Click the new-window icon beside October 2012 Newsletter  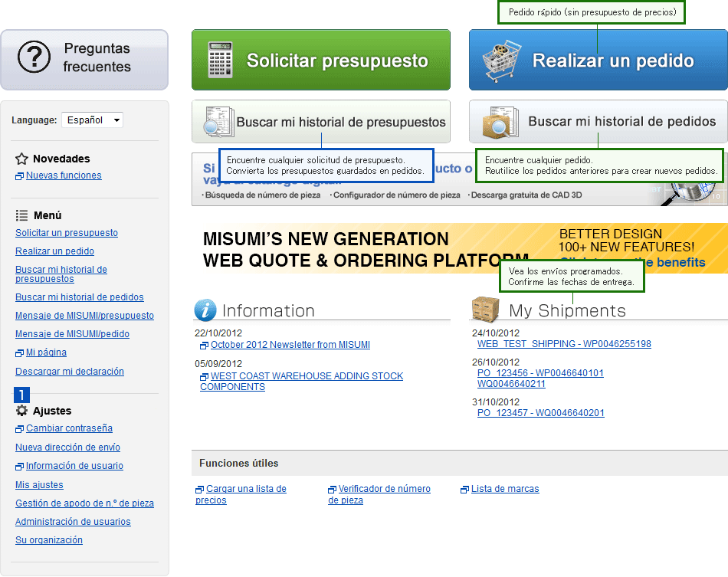coord(205,346)
